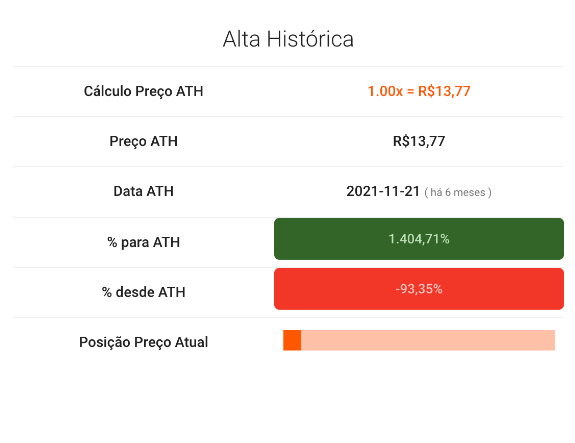Click the year 2021 in the ATH date
The height and width of the screenshot is (443, 575).
tap(361, 191)
